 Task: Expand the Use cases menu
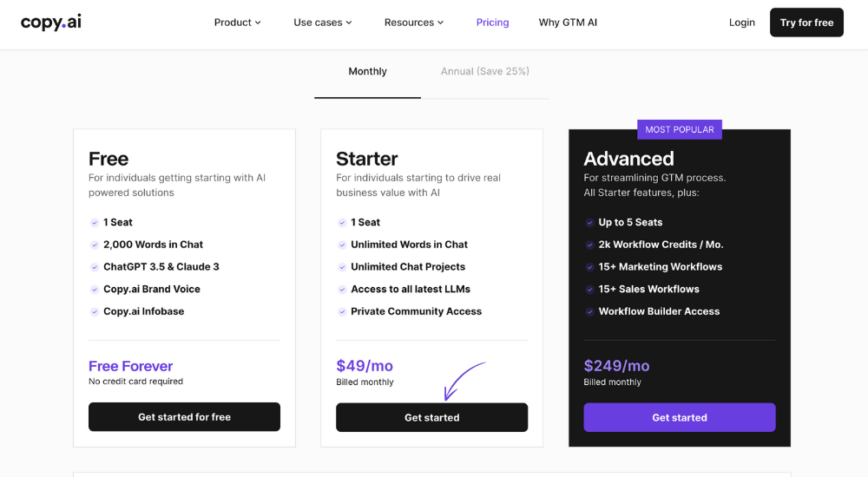[x=323, y=23]
